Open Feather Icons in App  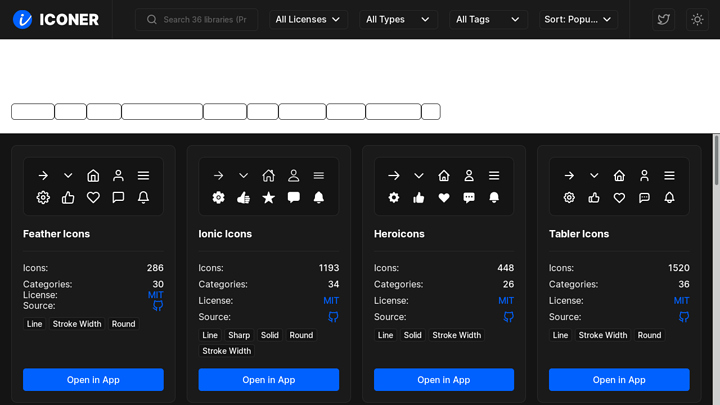click(x=93, y=380)
